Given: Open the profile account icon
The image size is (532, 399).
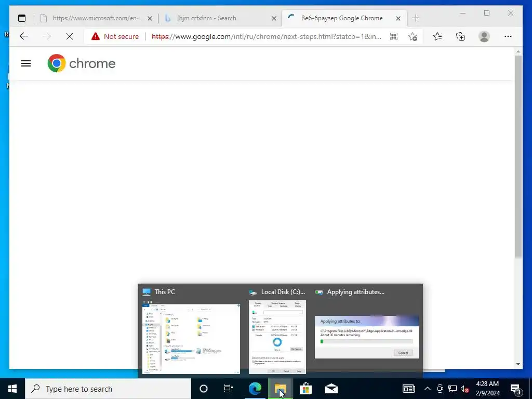Looking at the screenshot, I should pos(484,36).
